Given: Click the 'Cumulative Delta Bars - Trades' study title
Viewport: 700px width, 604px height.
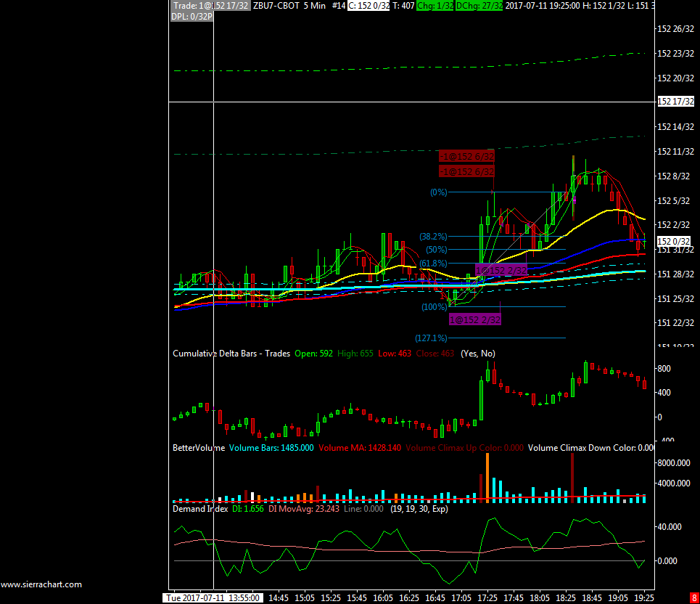Looking at the screenshot, I should click(231, 354).
